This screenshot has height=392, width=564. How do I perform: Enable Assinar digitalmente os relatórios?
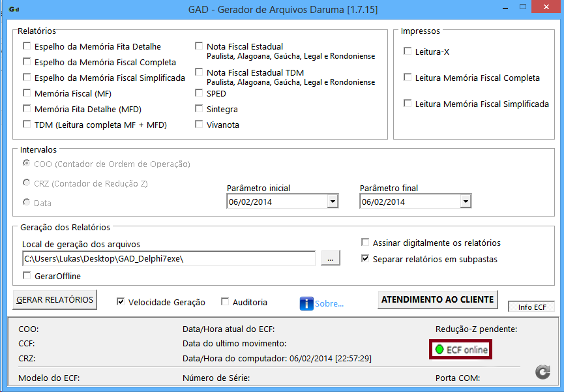pyautogui.click(x=365, y=242)
